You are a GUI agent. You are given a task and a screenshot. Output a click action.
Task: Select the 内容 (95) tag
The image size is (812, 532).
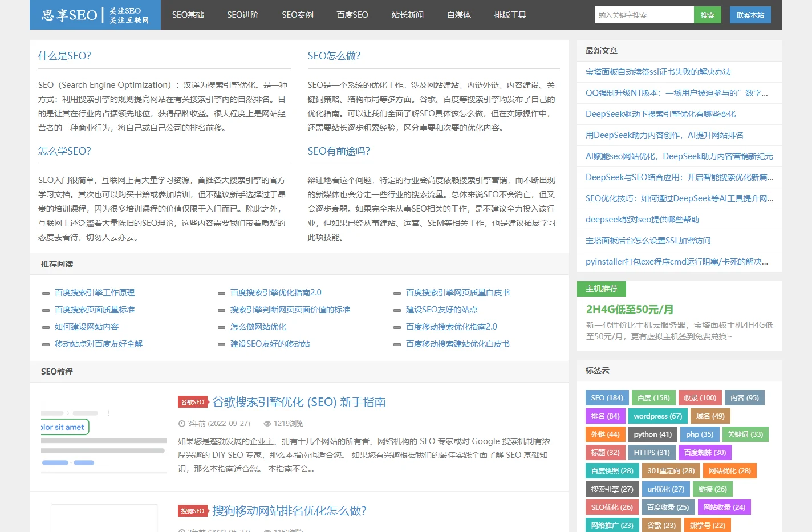point(745,398)
